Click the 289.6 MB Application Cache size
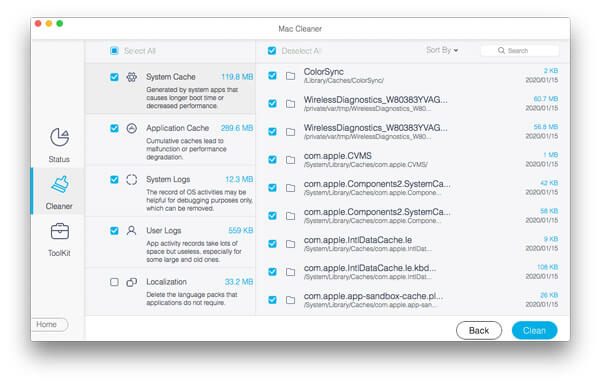Screen dimensions: 600x384 237,128
